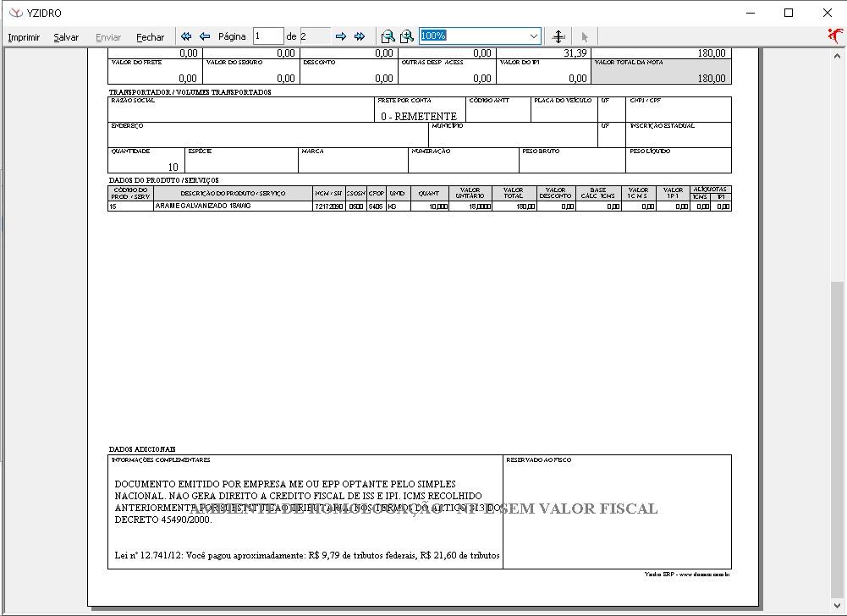Click the unit 'KG' cell
This screenshot has width=847, height=616.
(398, 206)
